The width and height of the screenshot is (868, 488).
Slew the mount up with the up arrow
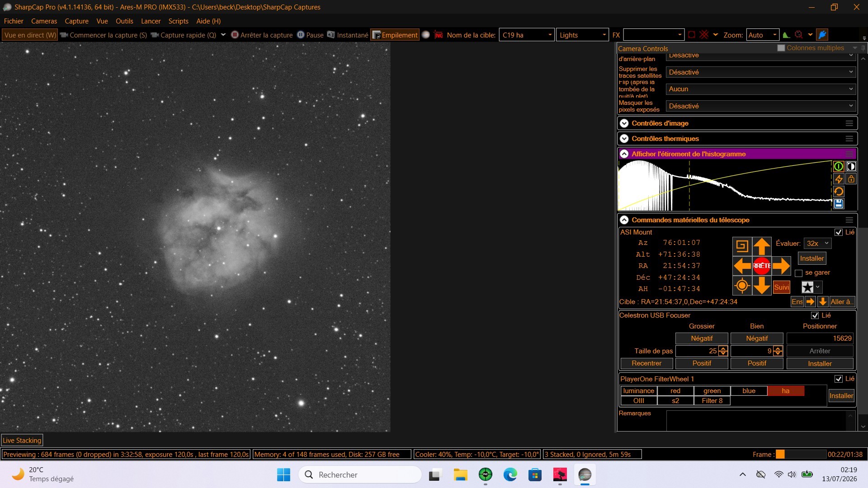(x=762, y=246)
